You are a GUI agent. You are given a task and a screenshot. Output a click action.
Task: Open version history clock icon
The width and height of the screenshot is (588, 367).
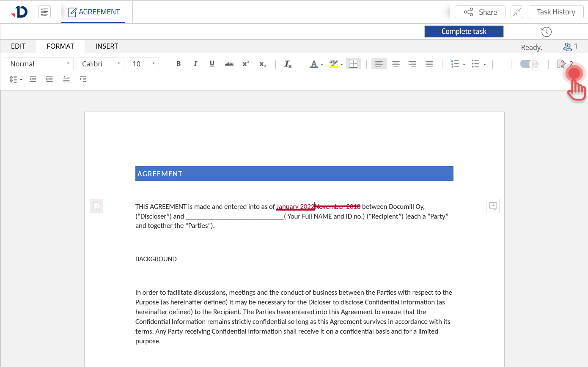pyautogui.click(x=546, y=32)
